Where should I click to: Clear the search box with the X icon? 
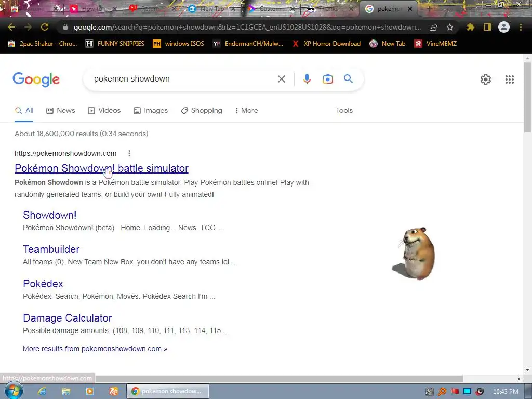[x=281, y=79]
